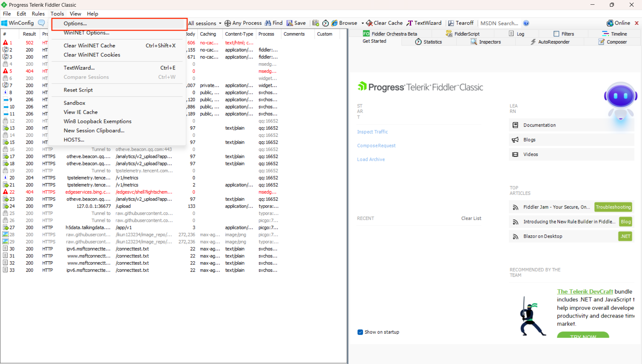Open the Edit menu
This screenshot has width=642, height=364.
[21, 14]
